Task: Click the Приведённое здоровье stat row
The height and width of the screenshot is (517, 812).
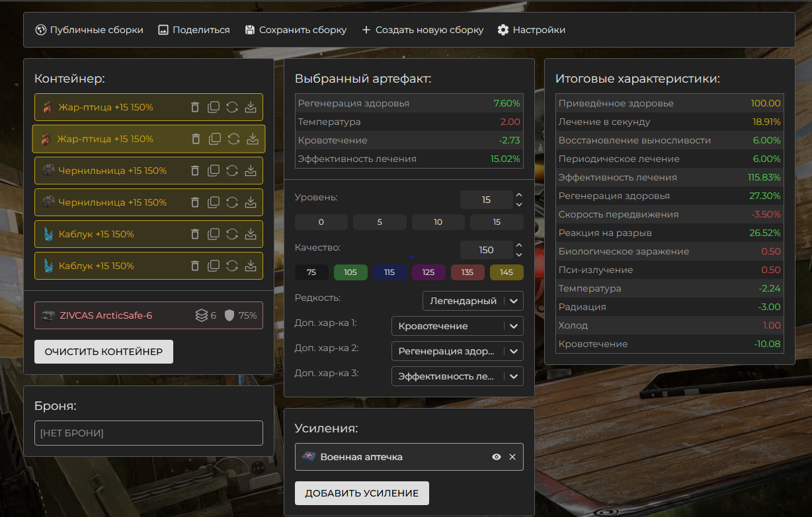Action: tap(670, 103)
